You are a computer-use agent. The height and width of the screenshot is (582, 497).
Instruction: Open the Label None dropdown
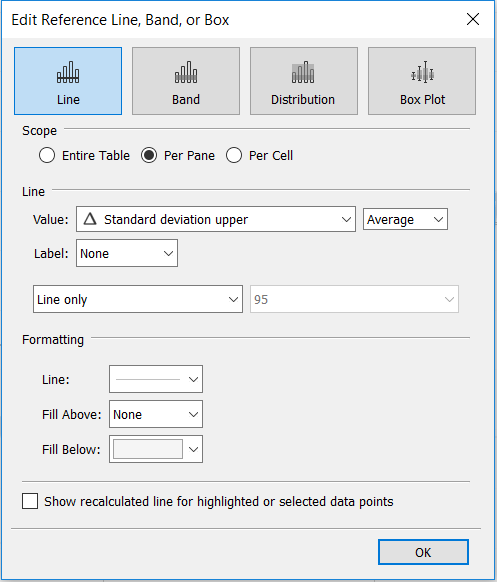point(127,253)
